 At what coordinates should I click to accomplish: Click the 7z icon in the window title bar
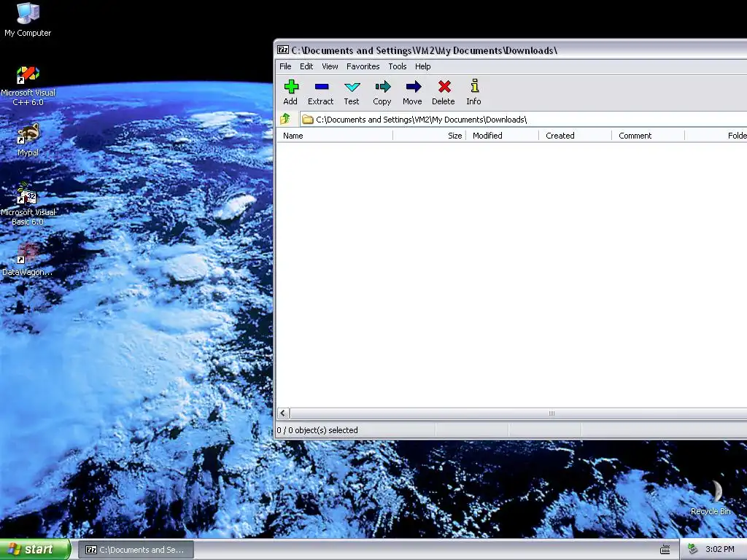point(283,50)
